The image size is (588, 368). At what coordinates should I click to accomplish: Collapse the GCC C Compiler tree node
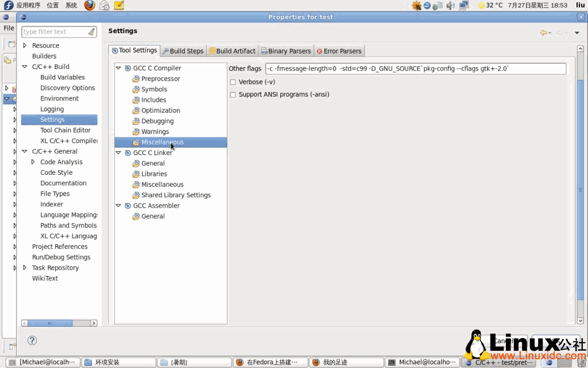118,67
